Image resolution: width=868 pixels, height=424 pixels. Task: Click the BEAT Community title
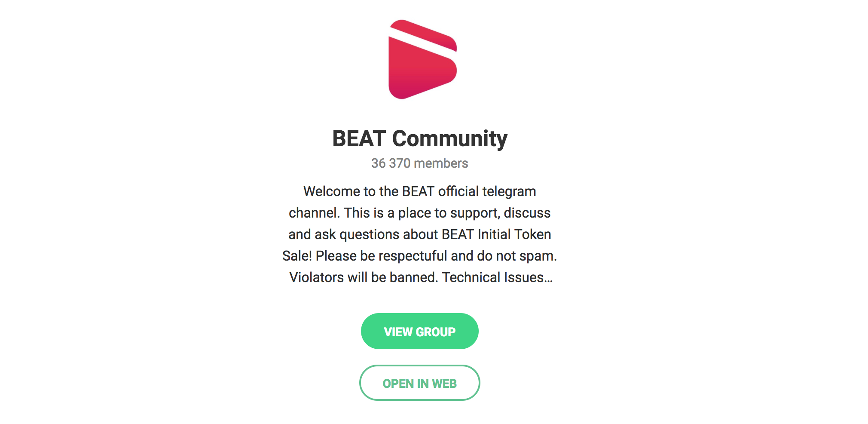(x=420, y=139)
